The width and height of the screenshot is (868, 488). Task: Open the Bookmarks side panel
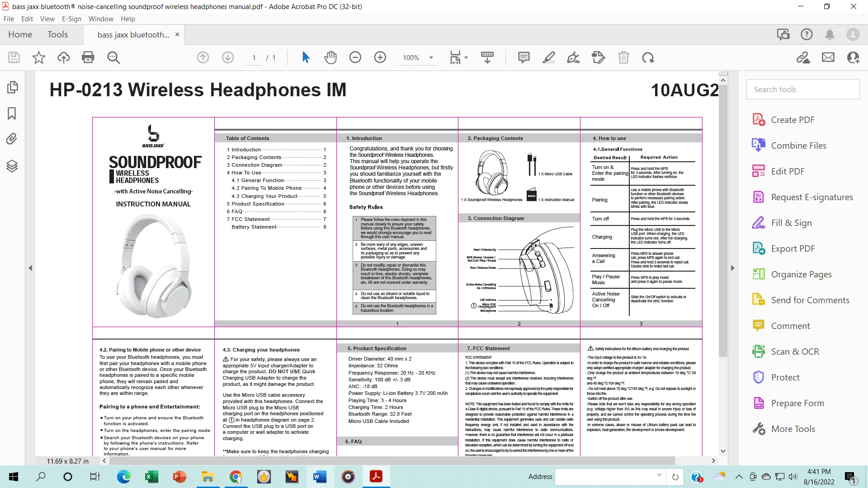12,113
